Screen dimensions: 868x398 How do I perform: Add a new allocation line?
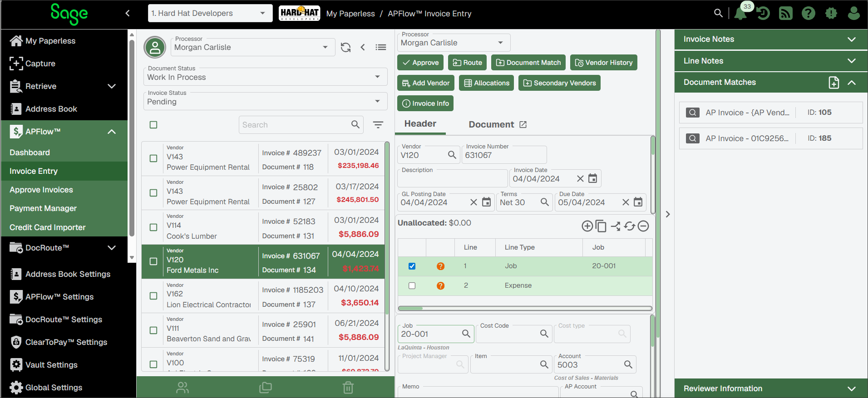[587, 226]
